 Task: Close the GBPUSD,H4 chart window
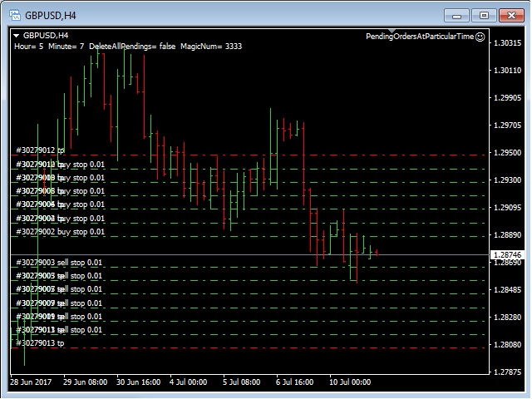pyautogui.click(x=510, y=15)
